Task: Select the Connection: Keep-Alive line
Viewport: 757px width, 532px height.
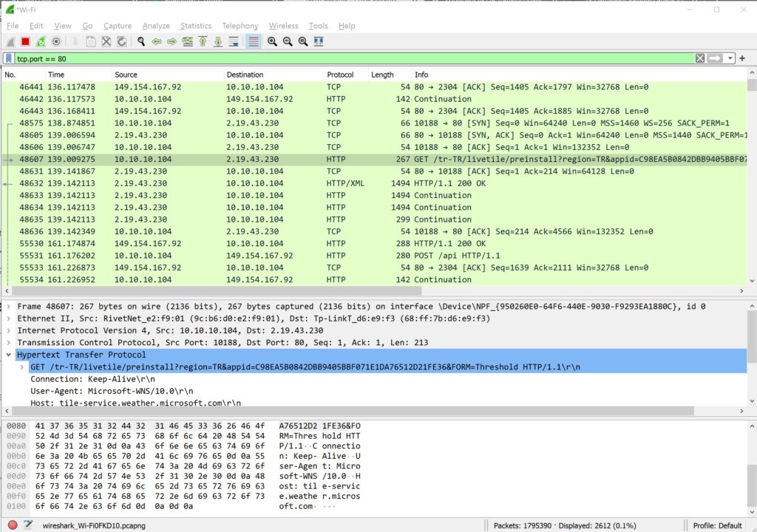Action: point(92,378)
